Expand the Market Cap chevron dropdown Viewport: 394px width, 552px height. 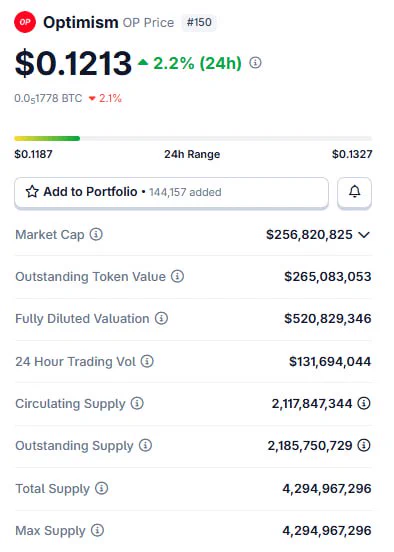[x=364, y=234]
